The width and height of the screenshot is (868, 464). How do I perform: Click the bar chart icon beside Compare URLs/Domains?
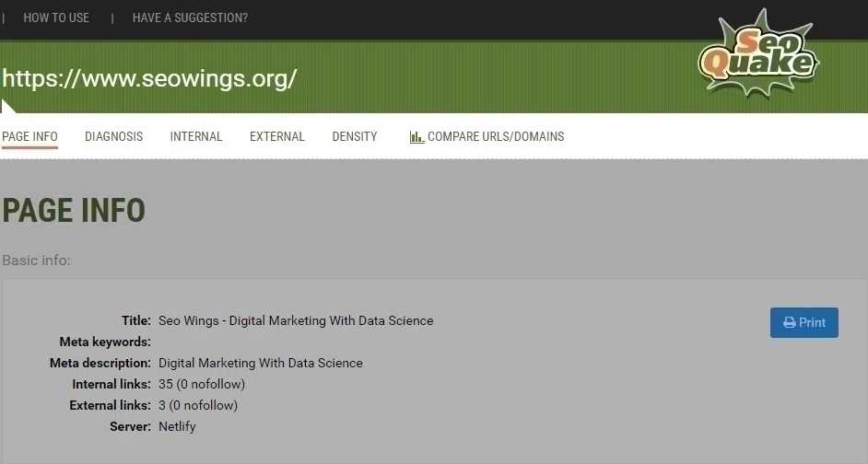(x=416, y=137)
